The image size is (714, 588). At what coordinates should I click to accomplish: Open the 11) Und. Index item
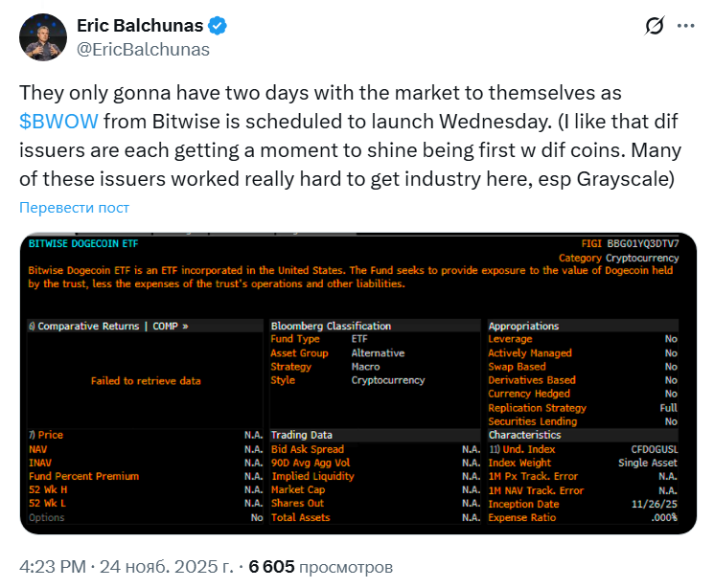[521, 449]
